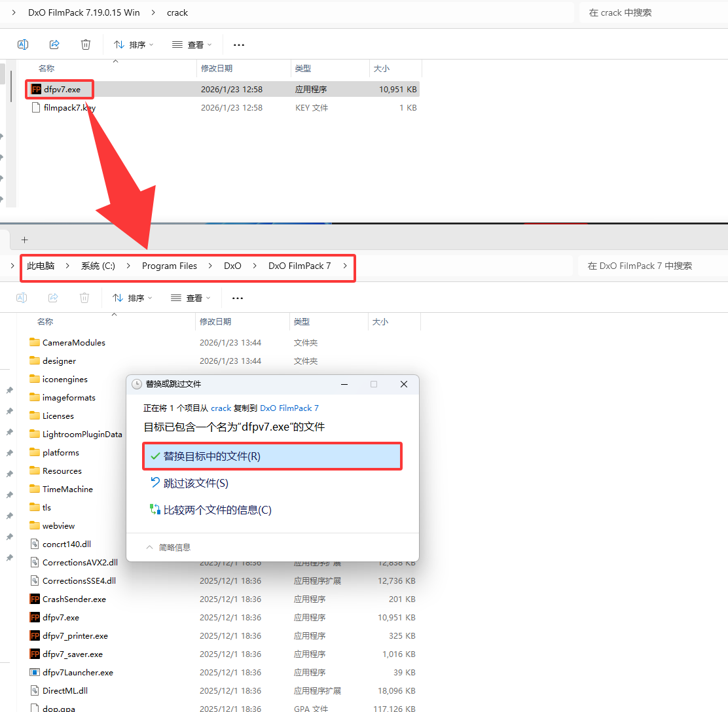Open the sort dropdown in crack window
Viewport: 728px width, 712px height.
pos(134,44)
